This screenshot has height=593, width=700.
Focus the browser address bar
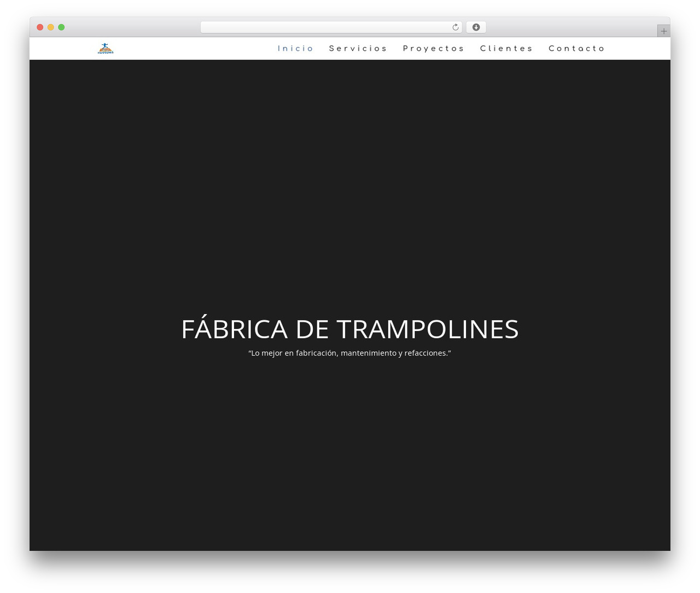click(331, 27)
